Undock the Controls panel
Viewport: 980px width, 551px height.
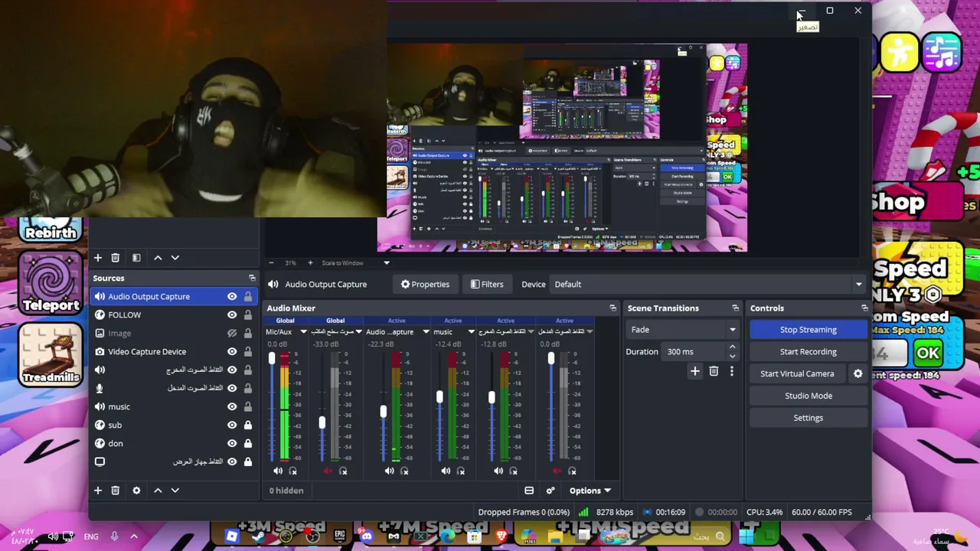[864, 308]
